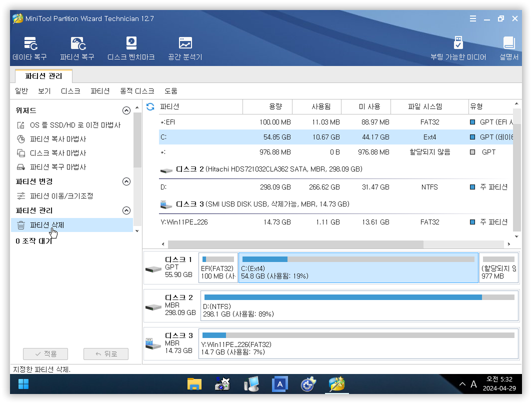Click the input language indicator A
This screenshot has width=532, height=404.
click(x=473, y=384)
